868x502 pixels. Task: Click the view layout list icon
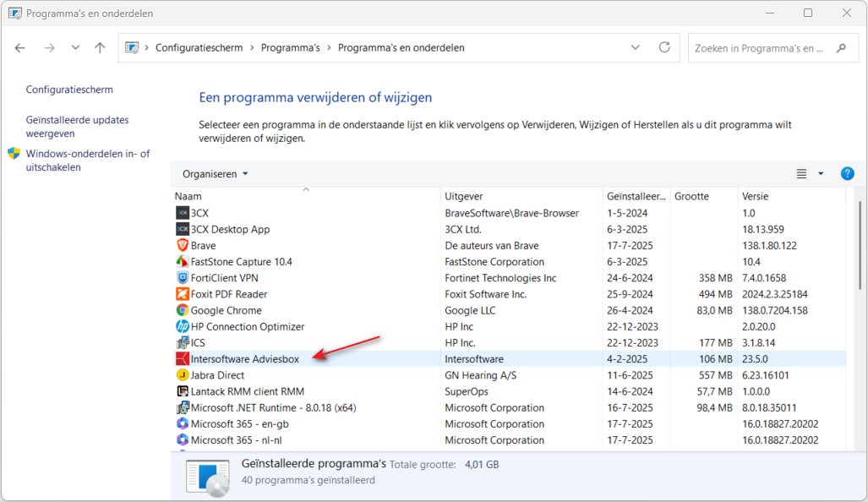801,174
